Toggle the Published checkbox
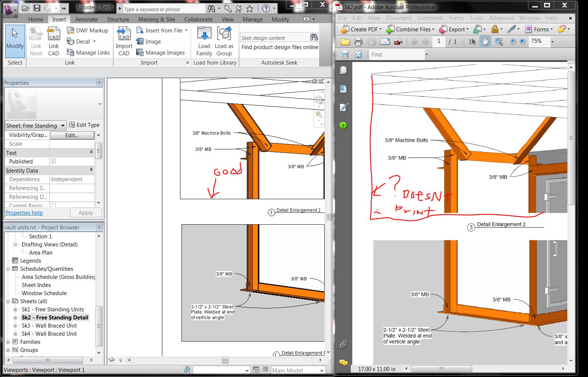588x377 pixels. (53, 161)
